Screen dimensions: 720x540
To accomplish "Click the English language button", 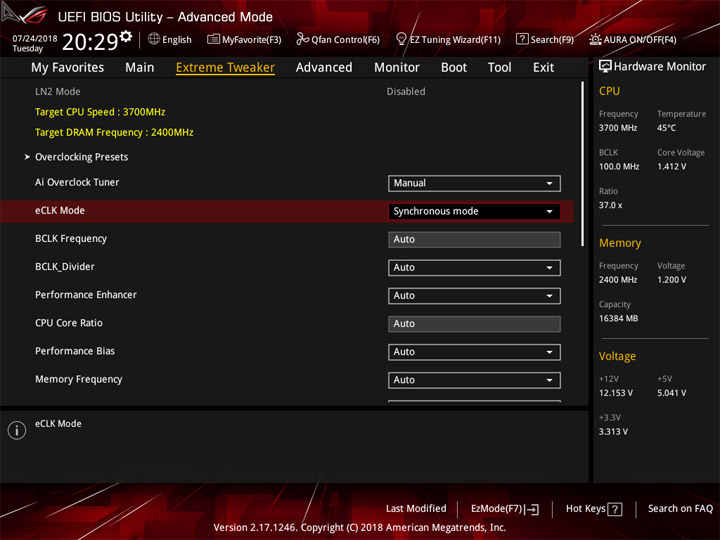I will [170, 39].
